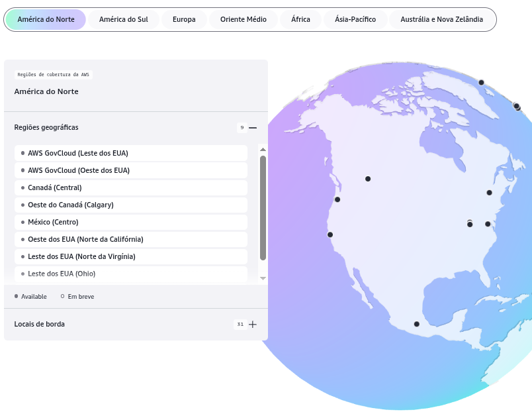The width and height of the screenshot is (532, 416).
Task: Click the Northern California map marker
Action: pyautogui.click(x=330, y=234)
